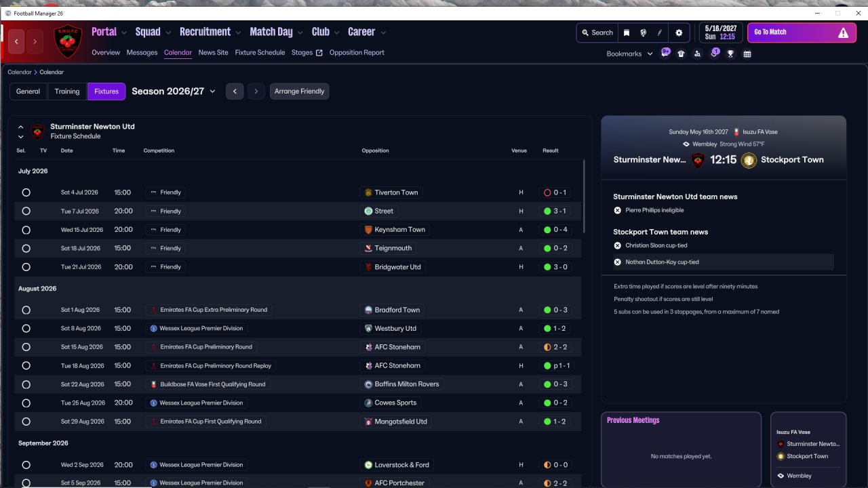Click the Keynsham Town club badge
Image resolution: width=868 pixels, height=488 pixels.
(368, 230)
